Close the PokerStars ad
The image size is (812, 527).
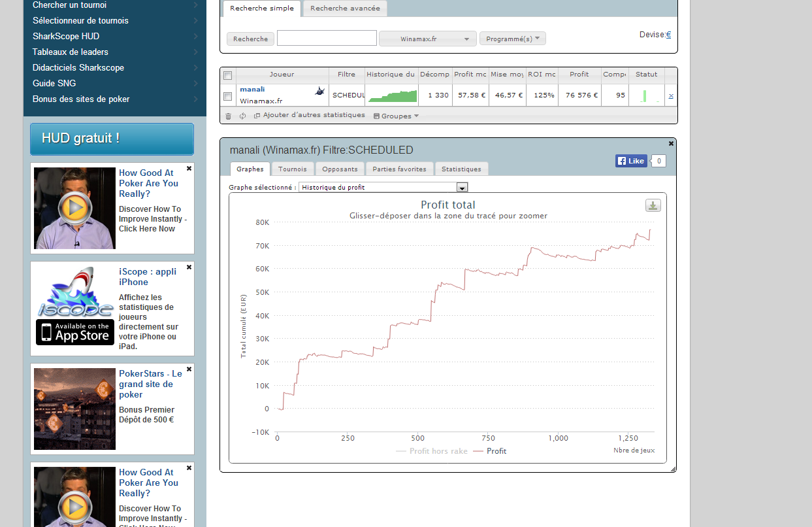coord(189,369)
